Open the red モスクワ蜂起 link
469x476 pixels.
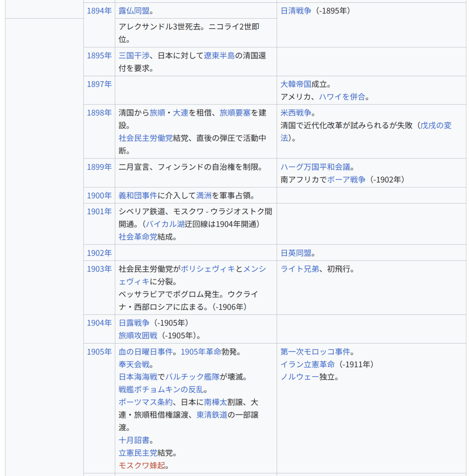142,465
